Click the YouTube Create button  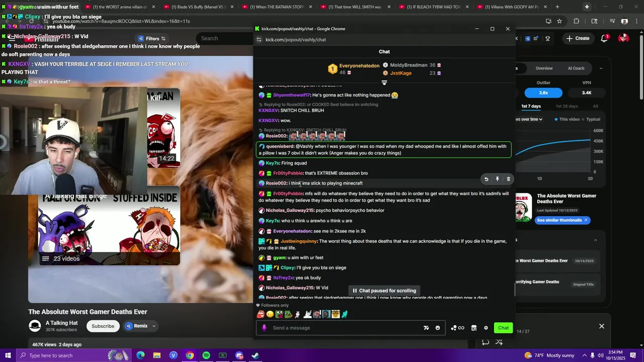tap(578, 38)
